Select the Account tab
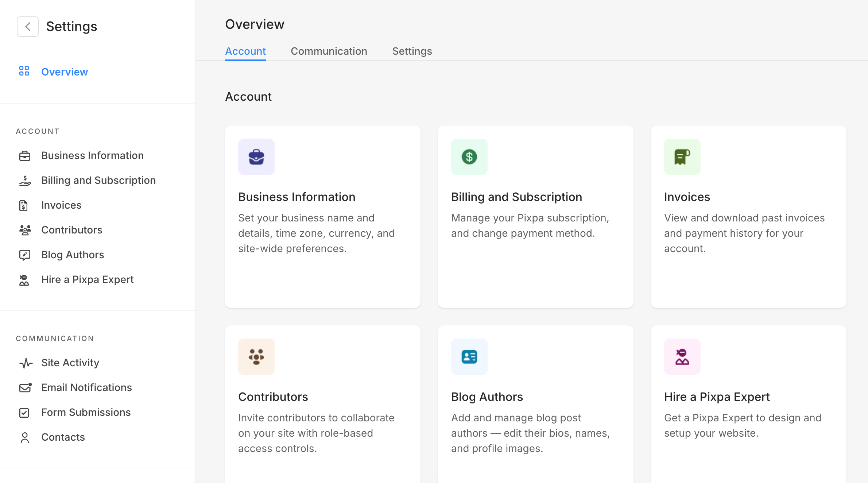This screenshot has height=483, width=868. (x=245, y=51)
